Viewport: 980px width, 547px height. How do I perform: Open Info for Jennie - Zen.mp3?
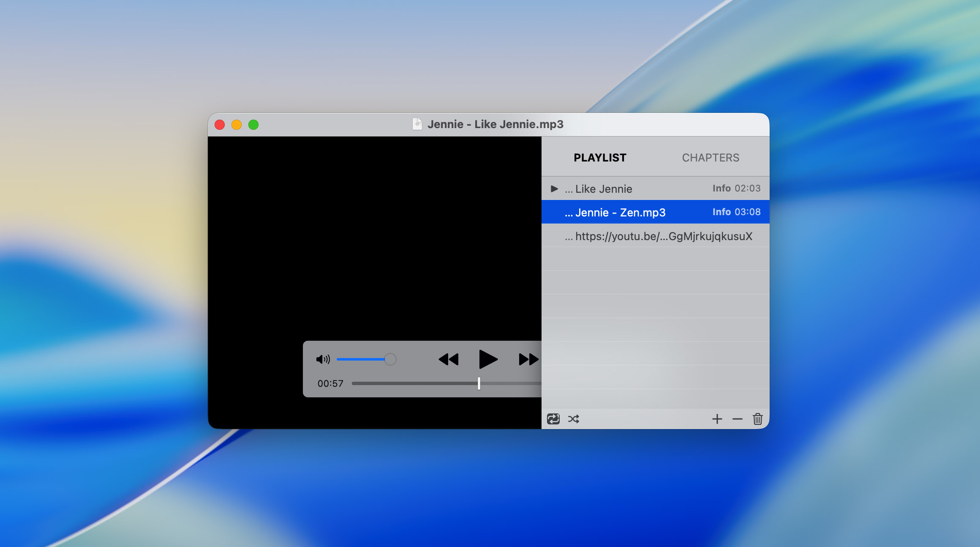(721, 212)
